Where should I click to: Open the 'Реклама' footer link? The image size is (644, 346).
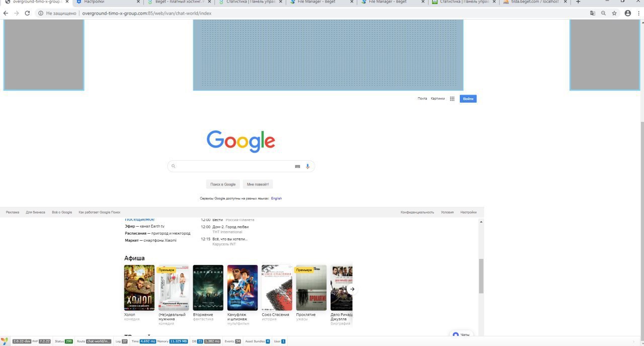(13, 213)
